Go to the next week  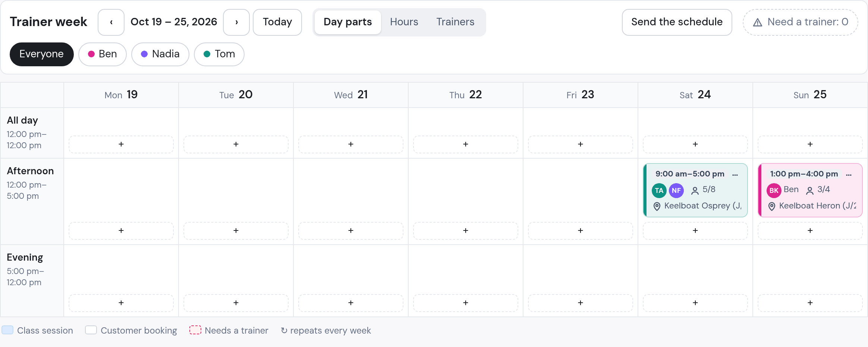236,22
